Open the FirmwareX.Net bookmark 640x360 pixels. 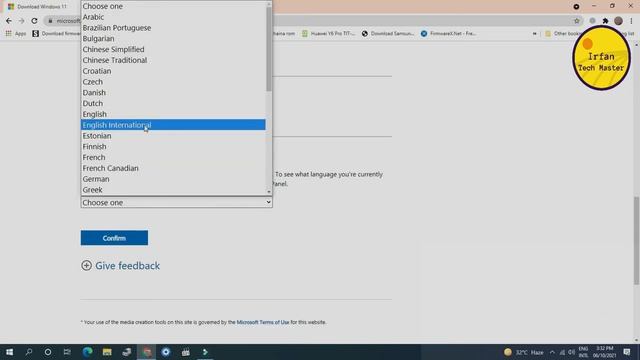click(x=448, y=34)
